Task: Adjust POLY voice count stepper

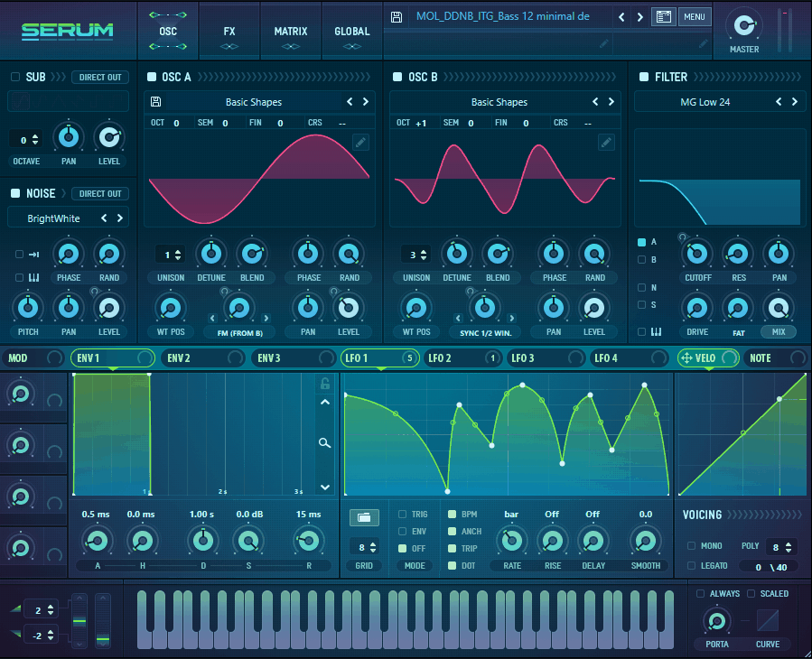Action: pyautogui.click(x=789, y=547)
